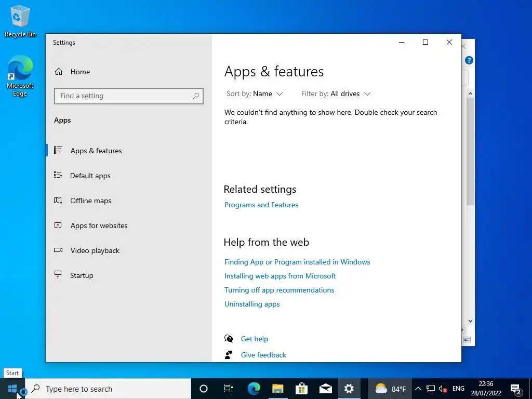Open Uninstalling apps help link
The width and height of the screenshot is (532, 399).
[x=252, y=304]
